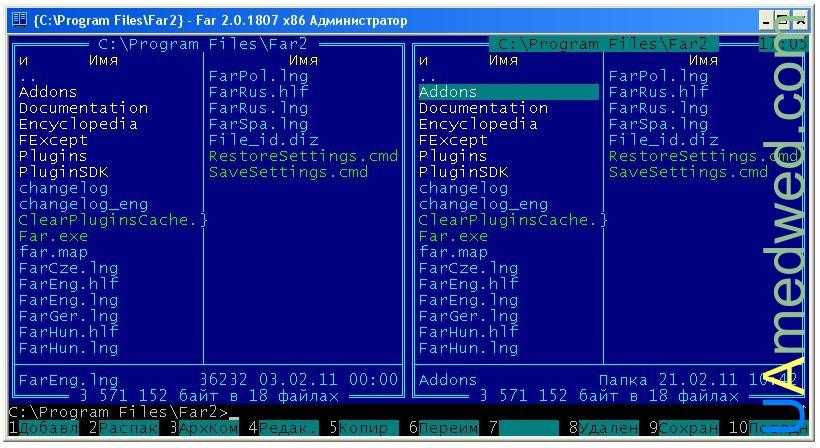Image resolution: width=820 pixels, height=448 pixels.
Task: Select Documentation folder in right panel
Action: point(483,108)
